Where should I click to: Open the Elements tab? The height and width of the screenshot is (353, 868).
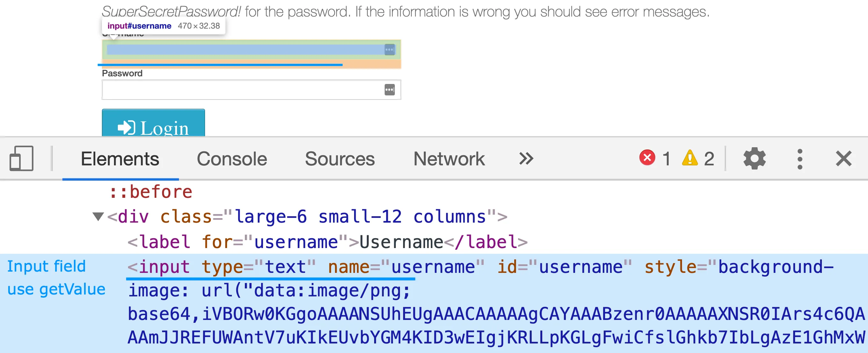120,159
